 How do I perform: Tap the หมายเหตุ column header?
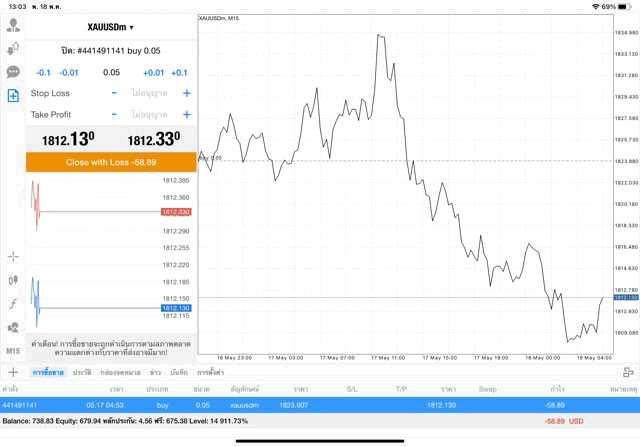pyautogui.click(x=623, y=389)
